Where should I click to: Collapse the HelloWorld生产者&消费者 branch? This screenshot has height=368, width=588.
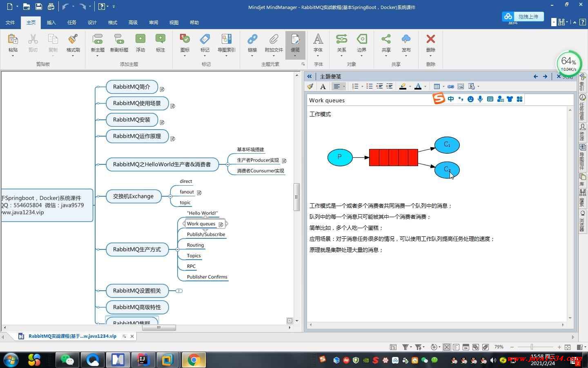227,164
